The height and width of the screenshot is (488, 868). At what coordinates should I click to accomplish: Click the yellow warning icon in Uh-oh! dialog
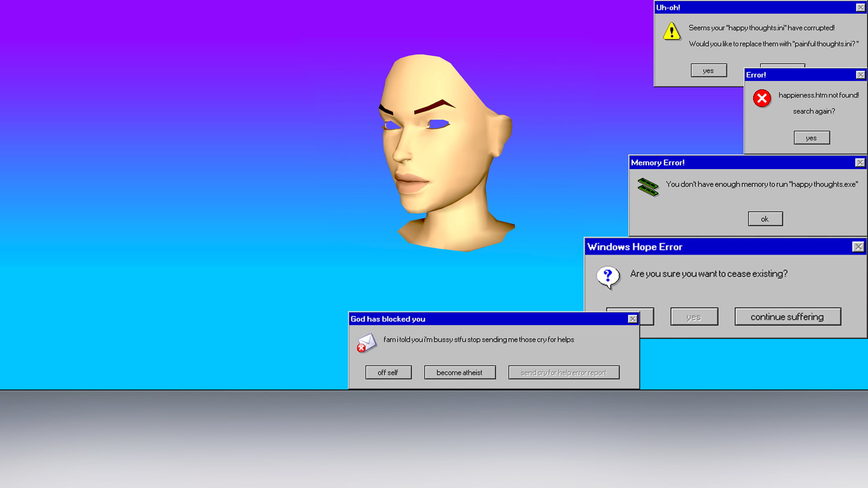[x=672, y=31]
